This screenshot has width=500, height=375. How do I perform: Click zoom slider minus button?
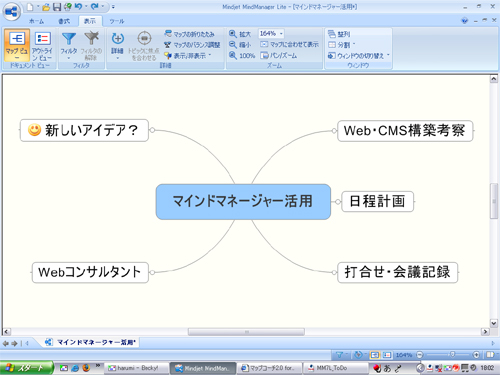click(420, 355)
